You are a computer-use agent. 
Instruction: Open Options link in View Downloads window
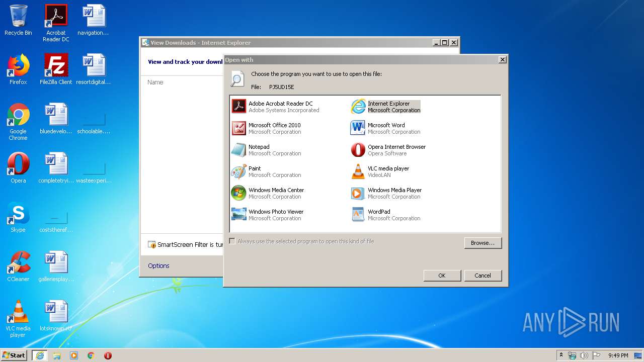point(158,266)
